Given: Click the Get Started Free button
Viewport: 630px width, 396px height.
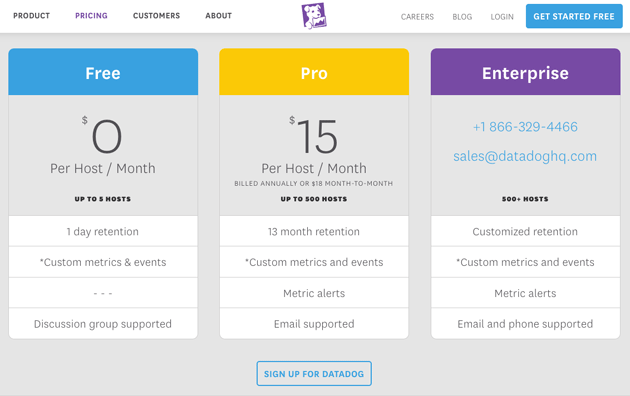Looking at the screenshot, I should click(574, 16).
